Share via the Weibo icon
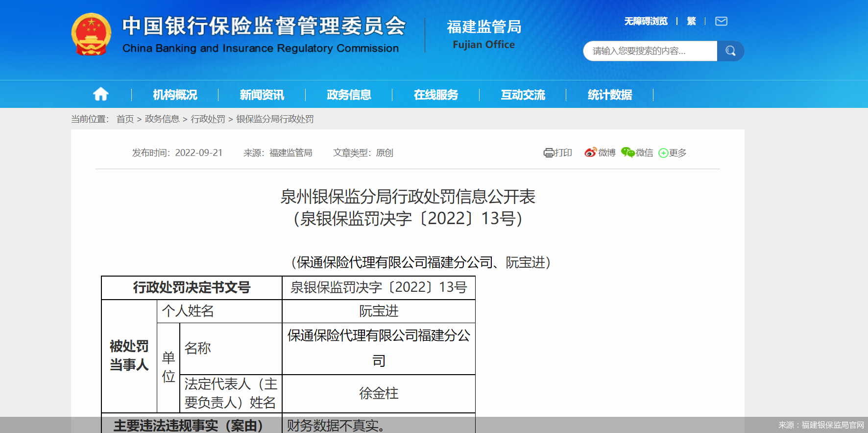 (x=591, y=153)
